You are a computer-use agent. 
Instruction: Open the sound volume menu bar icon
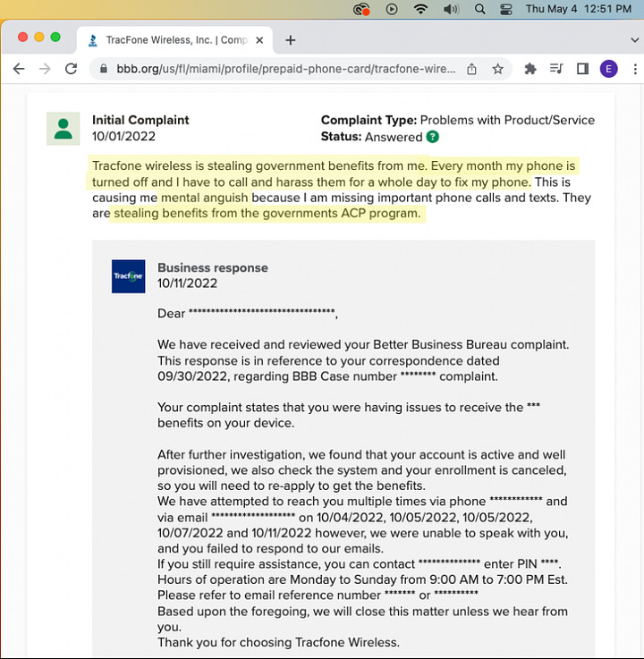(x=451, y=9)
